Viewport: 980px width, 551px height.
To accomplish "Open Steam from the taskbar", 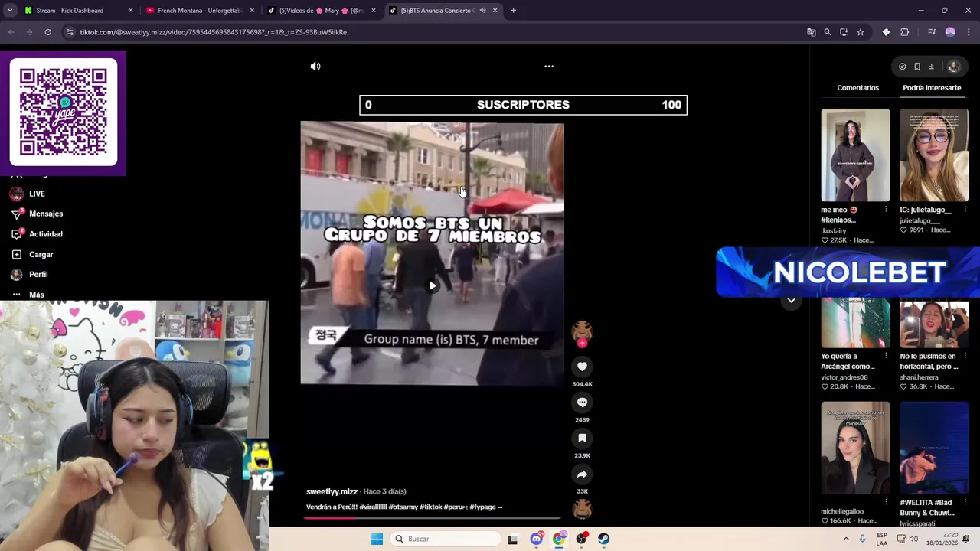I will [x=603, y=539].
